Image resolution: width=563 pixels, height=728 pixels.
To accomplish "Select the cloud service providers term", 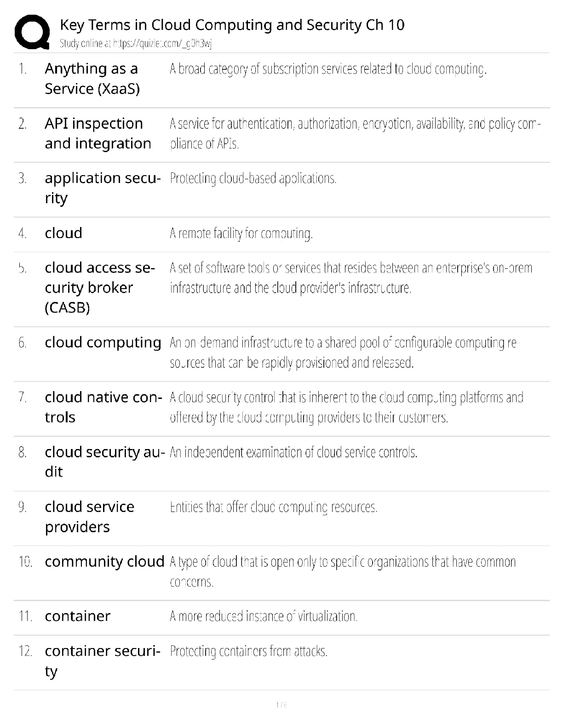I will point(89,517).
